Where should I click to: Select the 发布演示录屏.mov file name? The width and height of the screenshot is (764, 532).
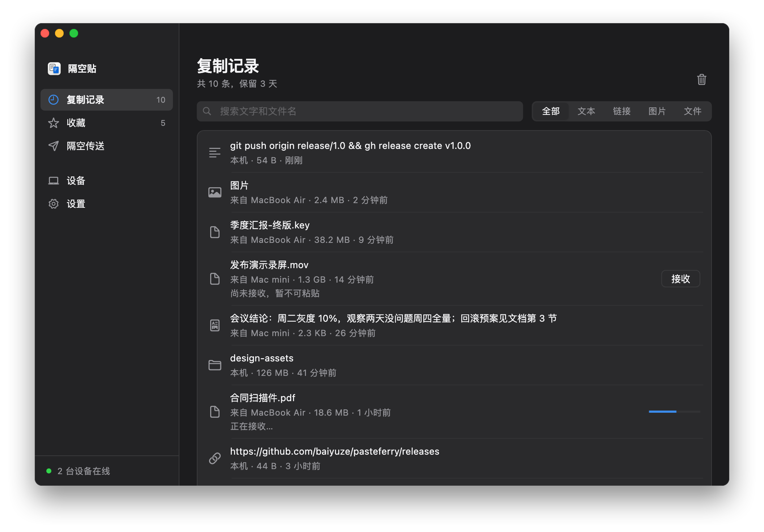(269, 265)
